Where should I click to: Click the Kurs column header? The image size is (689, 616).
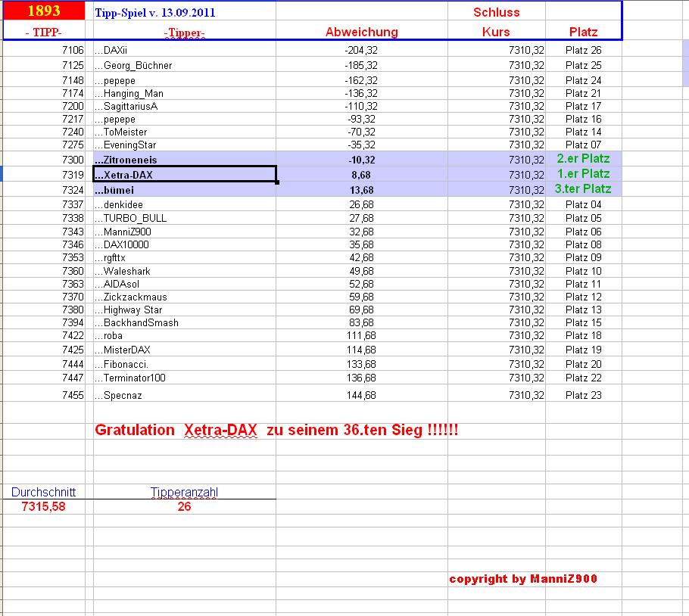click(x=495, y=32)
